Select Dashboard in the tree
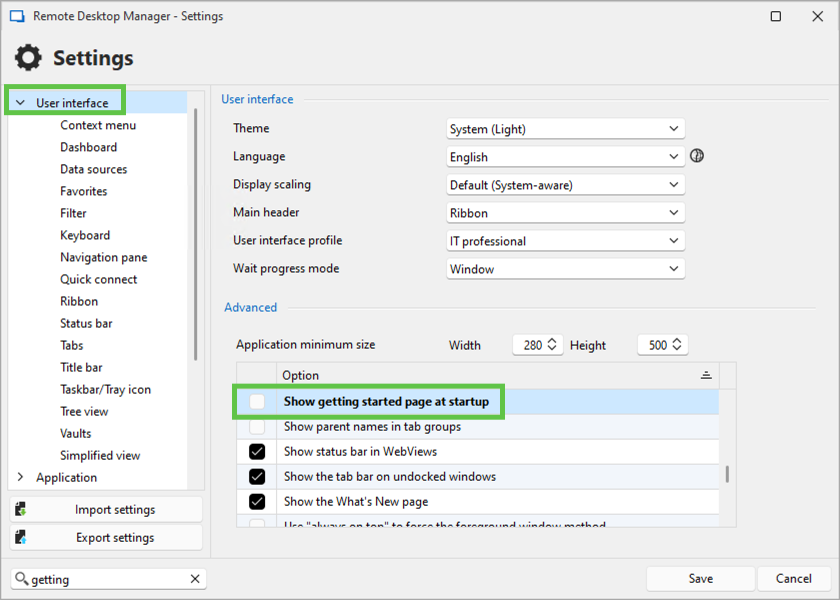 88,147
